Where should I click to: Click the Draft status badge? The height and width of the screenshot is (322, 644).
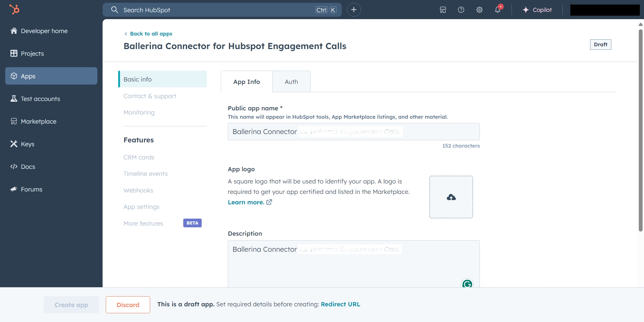601,45
